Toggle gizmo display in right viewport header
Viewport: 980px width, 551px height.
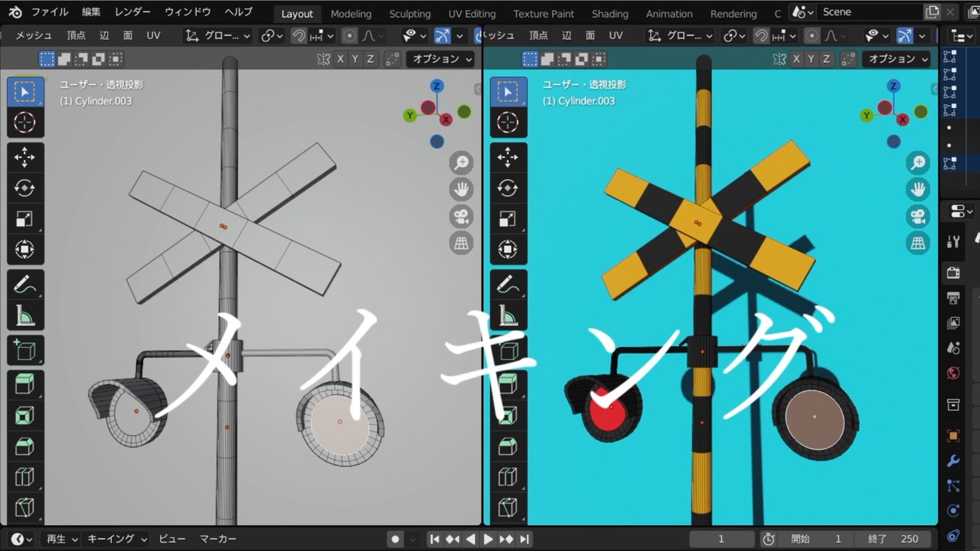pyautogui.click(x=904, y=36)
